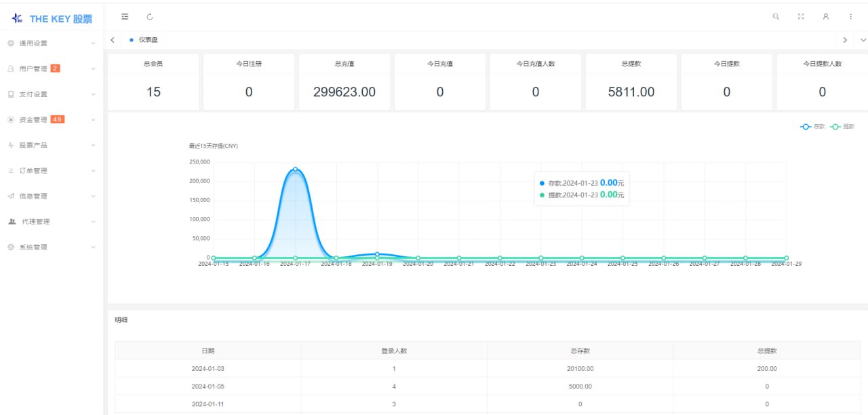
Task: Open 代理管理 in the sidebar
Action: [52, 222]
